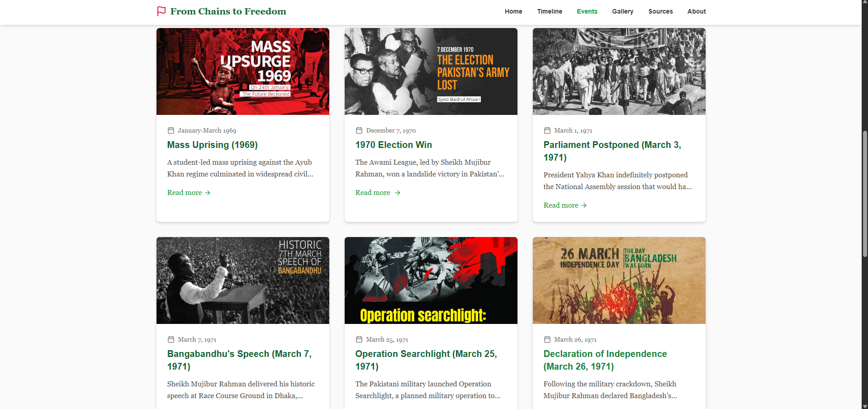Click the calendar icon beside March 26, 1971

pyautogui.click(x=547, y=339)
